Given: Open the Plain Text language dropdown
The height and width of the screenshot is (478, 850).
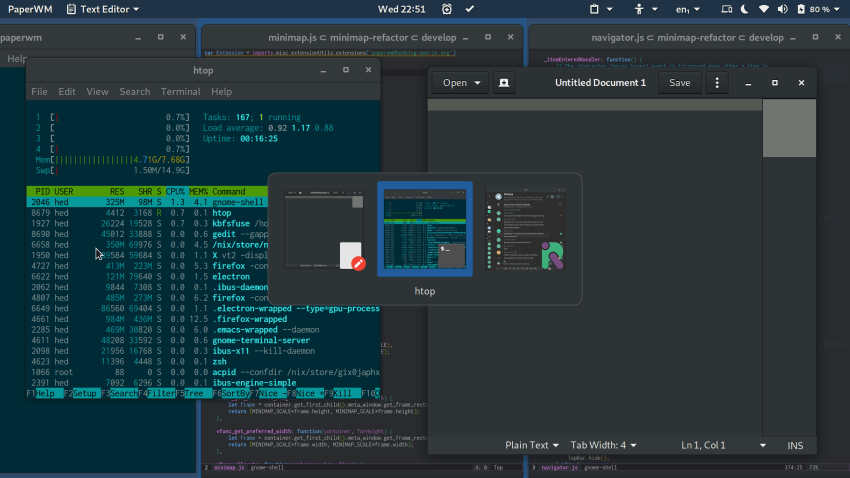Looking at the screenshot, I should (x=533, y=445).
